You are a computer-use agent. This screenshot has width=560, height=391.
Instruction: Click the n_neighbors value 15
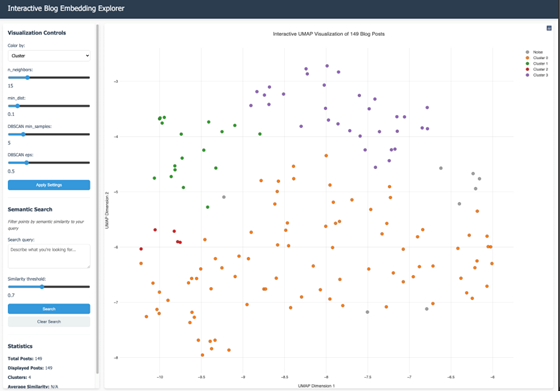(10, 86)
